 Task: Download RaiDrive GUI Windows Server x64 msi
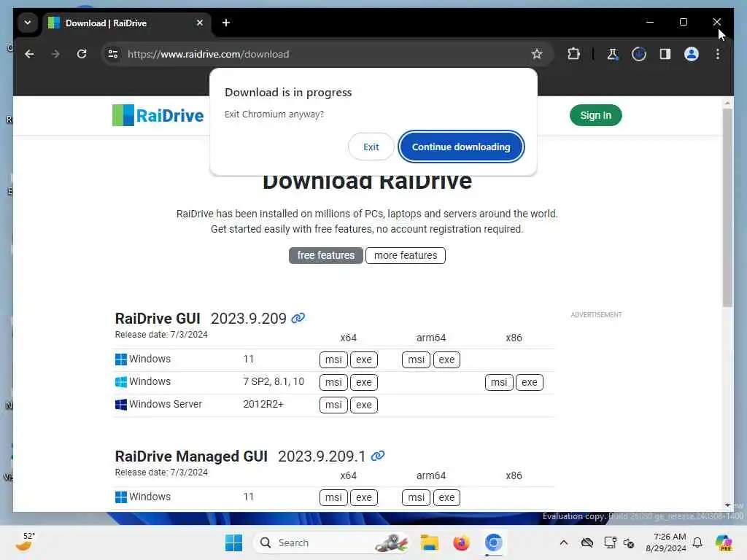333,405
